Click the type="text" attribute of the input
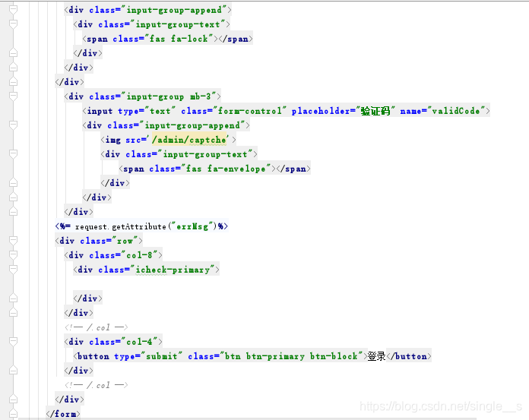This screenshot has width=529, height=420. click(147, 111)
